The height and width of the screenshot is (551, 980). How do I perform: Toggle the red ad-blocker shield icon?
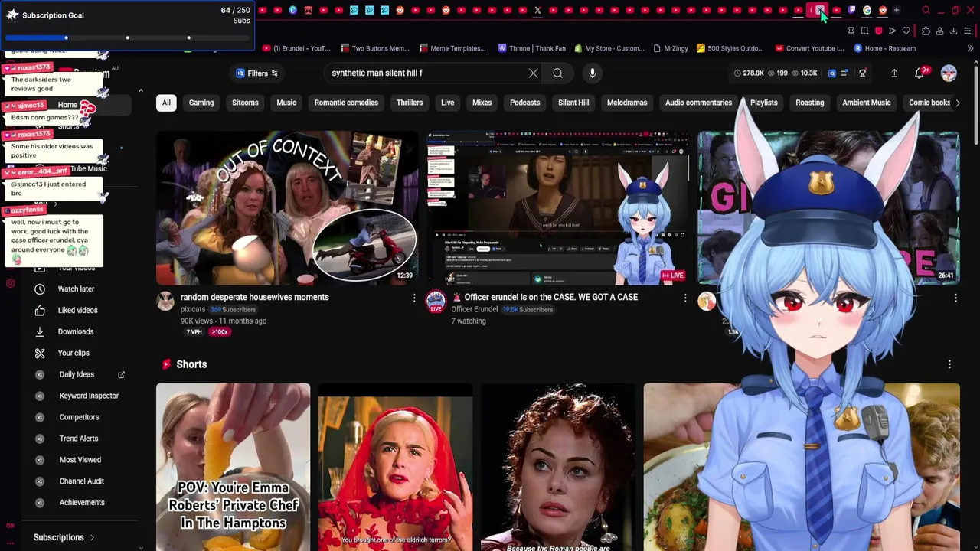coord(878,31)
